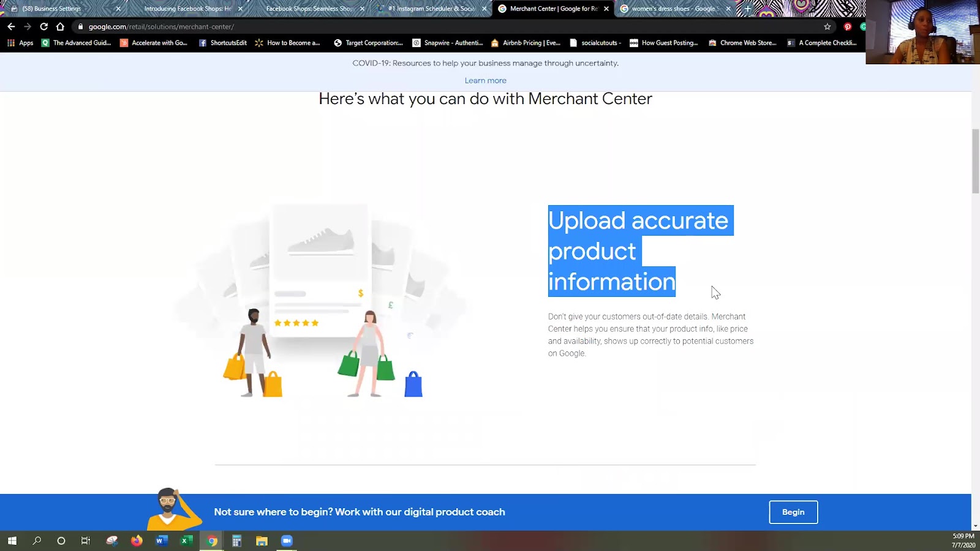
Task: Open the Snipping Tool from taskbar
Action: pos(111,541)
